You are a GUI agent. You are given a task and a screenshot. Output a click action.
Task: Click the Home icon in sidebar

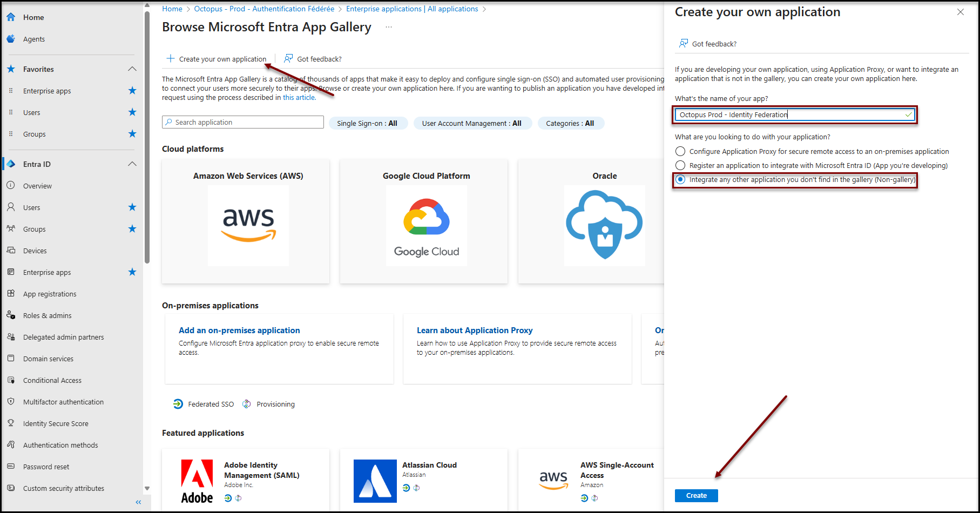click(x=11, y=17)
